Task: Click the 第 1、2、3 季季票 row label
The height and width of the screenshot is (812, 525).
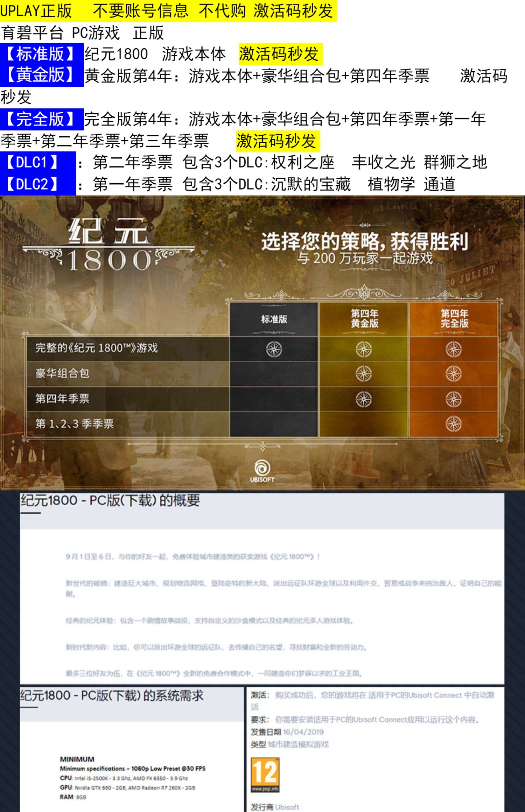Action: (74, 424)
